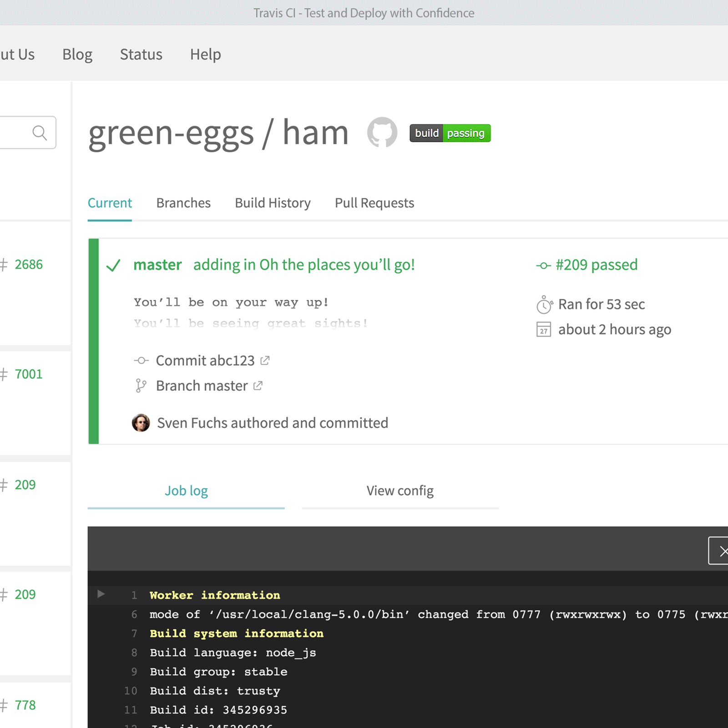Open the About Us navigation link

[x=17, y=55]
